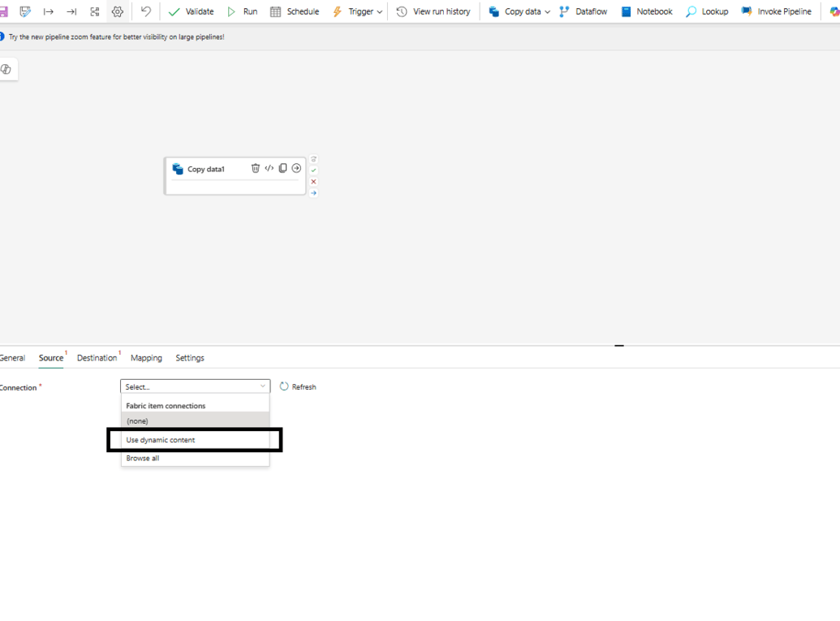Click the green On success connector
The height and width of the screenshot is (621, 840).
point(314,170)
